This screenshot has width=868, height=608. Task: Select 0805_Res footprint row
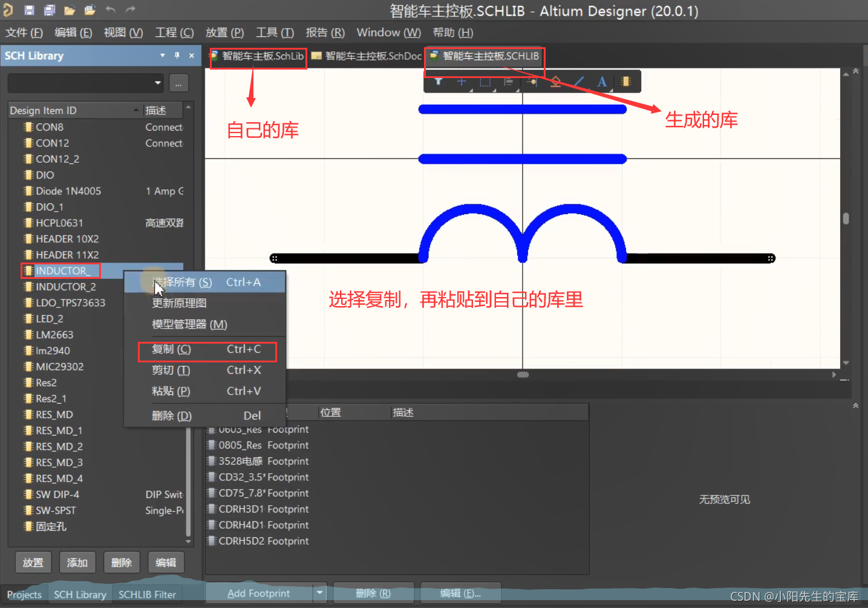pyautogui.click(x=258, y=445)
